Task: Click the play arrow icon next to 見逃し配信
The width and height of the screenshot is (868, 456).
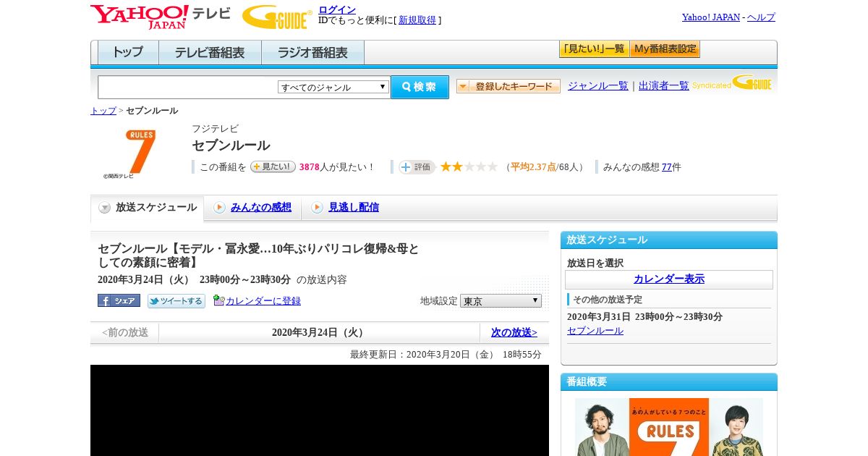Action: [317, 208]
